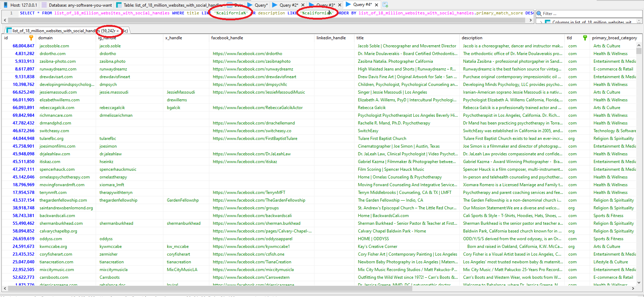The height and width of the screenshot is (297, 644).
Task: Close the Query #4* tab
Action: point(376,5)
